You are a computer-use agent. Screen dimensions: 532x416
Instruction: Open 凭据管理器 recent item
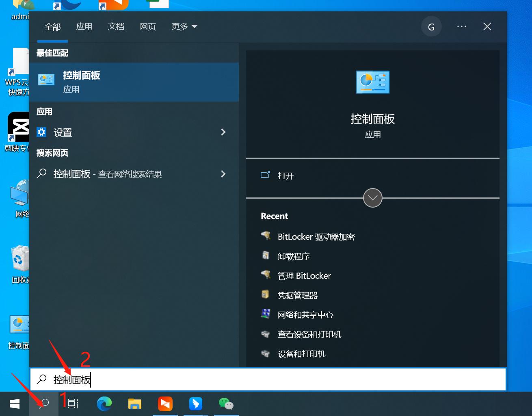[298, 295]
